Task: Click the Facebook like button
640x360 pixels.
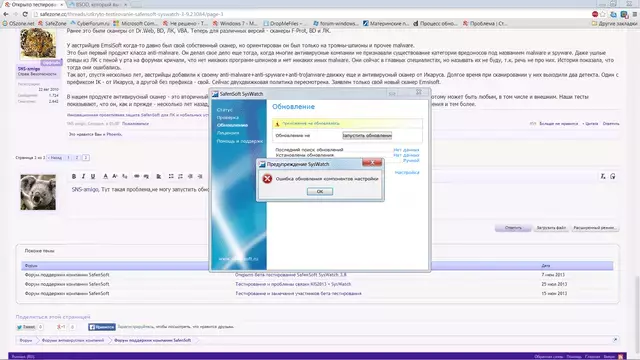Action: pos(102,327)
